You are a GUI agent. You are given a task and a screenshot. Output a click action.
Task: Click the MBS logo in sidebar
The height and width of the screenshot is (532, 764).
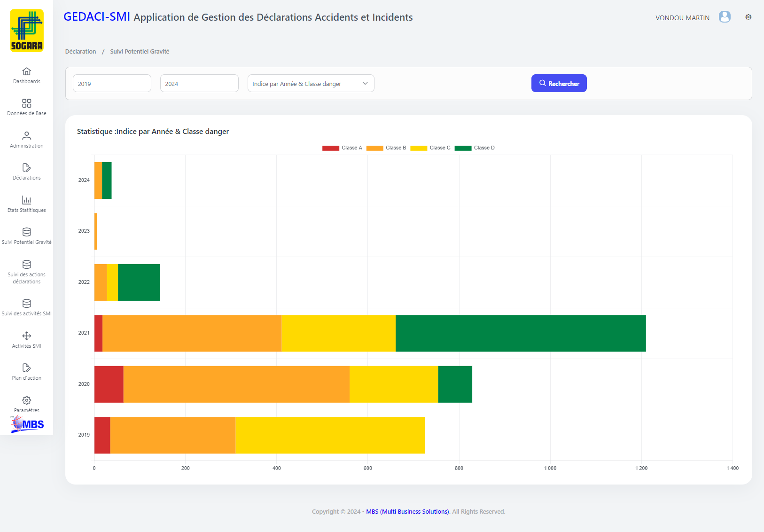(27, 424)
